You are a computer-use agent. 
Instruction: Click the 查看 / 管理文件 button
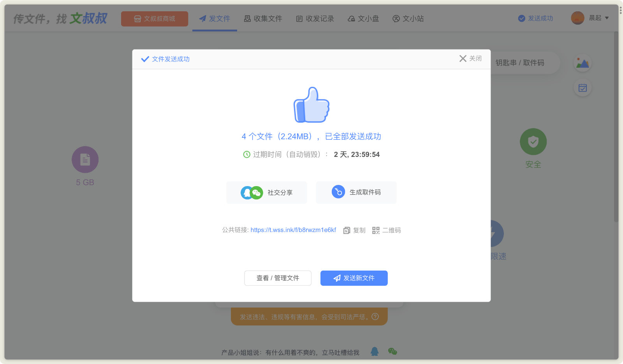tap(278, 278)
